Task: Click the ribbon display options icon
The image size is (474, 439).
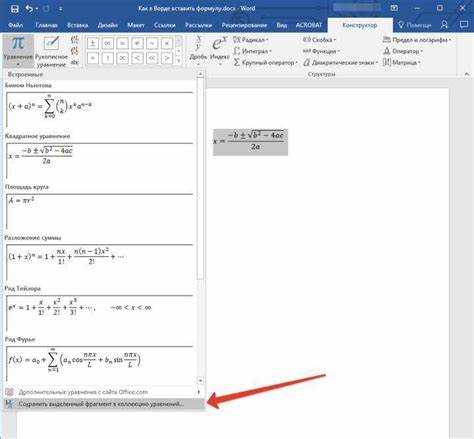Action: point(394,8)
